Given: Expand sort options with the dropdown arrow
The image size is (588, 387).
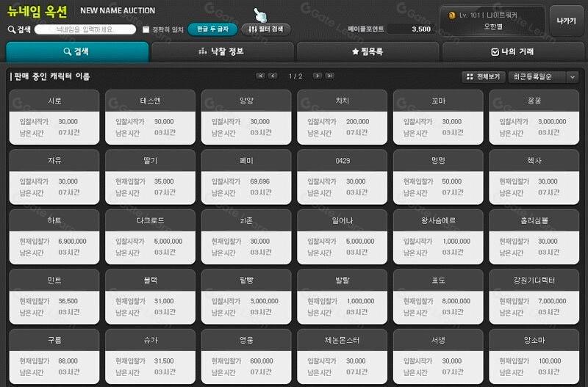Looking at the screenshot, I should click(x=573, y=77).
